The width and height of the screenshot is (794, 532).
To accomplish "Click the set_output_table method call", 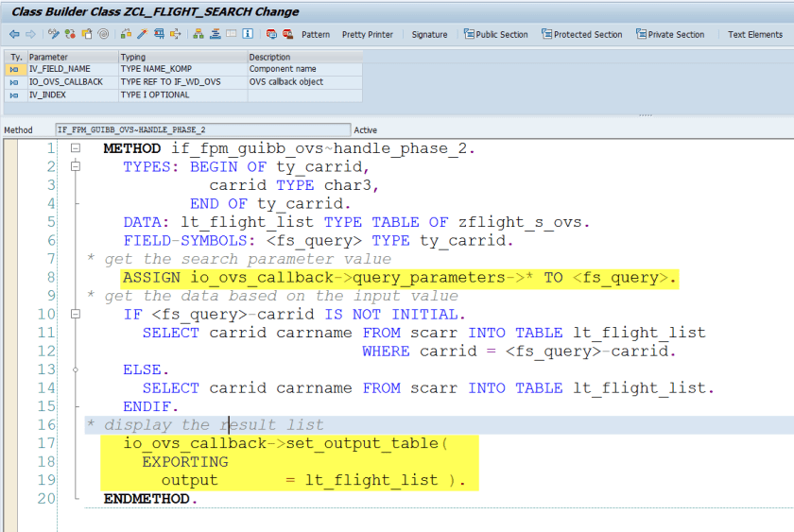I will coord(362,443).
